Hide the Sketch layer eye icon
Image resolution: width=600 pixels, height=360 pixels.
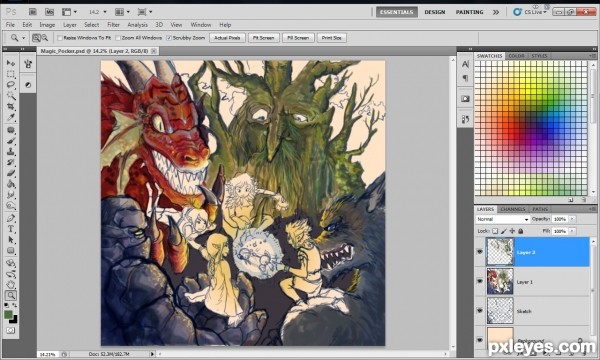coord(480,310)
